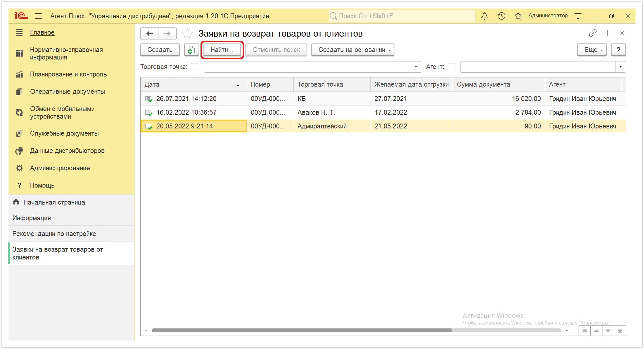The height and width of the screenshot is (349, 644).
Task: Switch to Рекомендации по настройке tab
Action: pyautogui.click(x=71, y=234)
